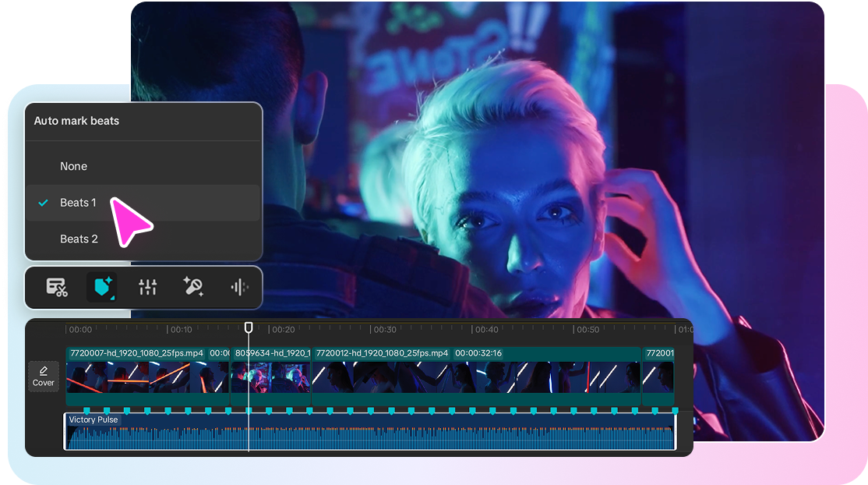Expand the beat tool corner dropdown triangle
The image size is (868, 485).
[x=112, y=299]
